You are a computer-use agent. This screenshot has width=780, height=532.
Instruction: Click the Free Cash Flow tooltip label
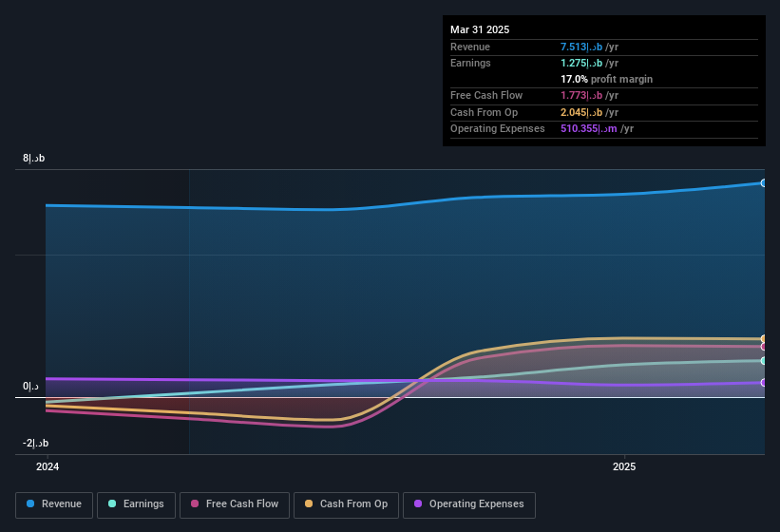(486, 95)
